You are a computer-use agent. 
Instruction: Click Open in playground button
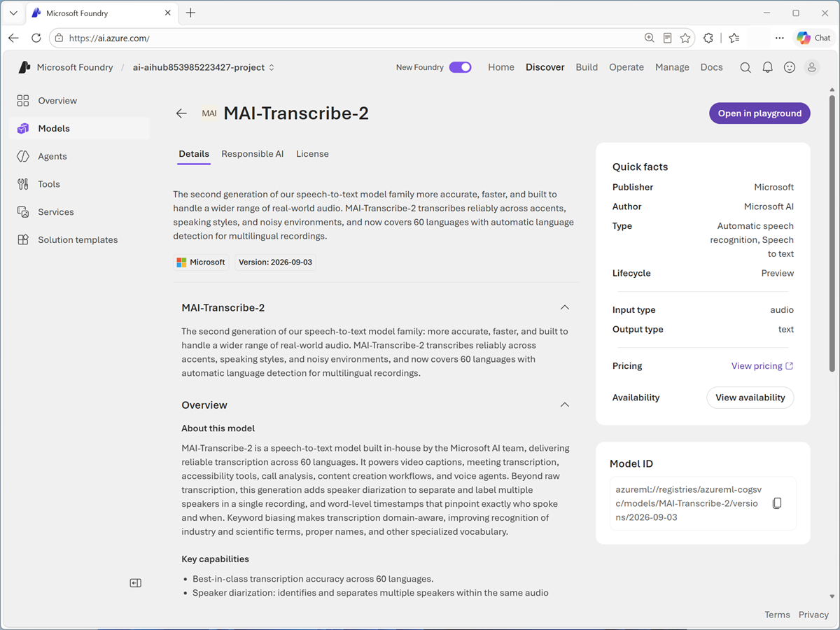pyautogui.click(x=759, y=113)
